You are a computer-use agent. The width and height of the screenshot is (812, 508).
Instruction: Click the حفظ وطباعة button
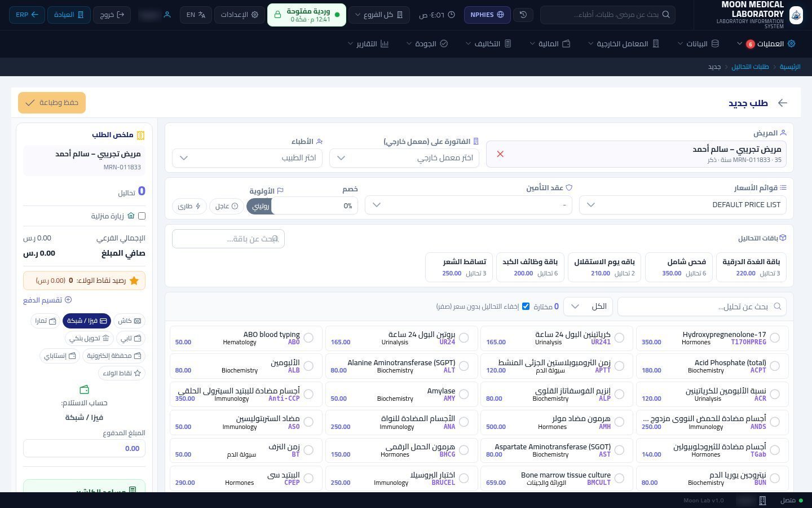52,103
